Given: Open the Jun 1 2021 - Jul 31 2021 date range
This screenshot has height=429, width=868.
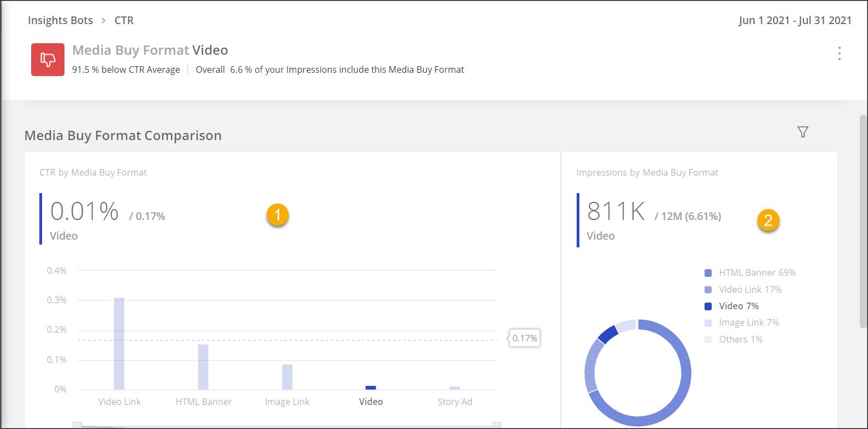Looking at the screenshot, I should coord(795,20).
